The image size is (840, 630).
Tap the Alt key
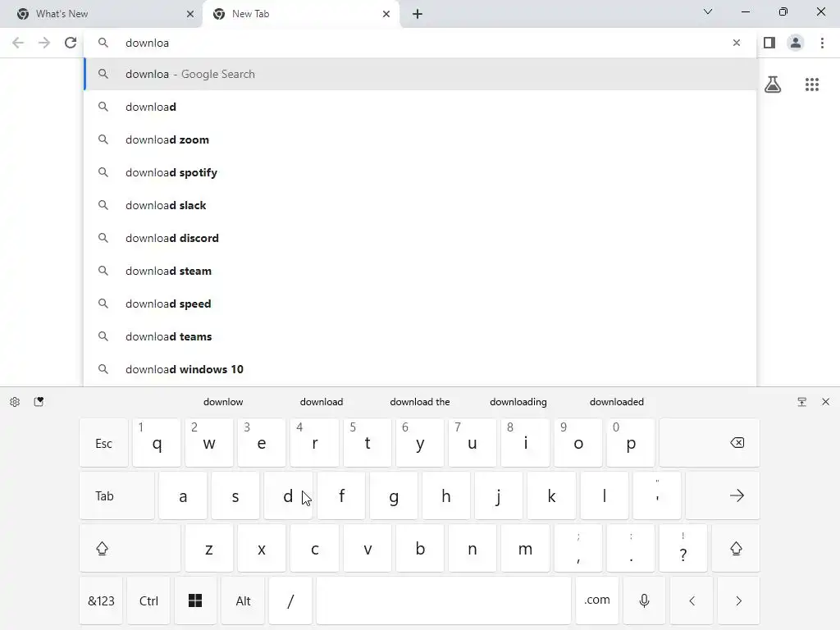pos(243,600)
